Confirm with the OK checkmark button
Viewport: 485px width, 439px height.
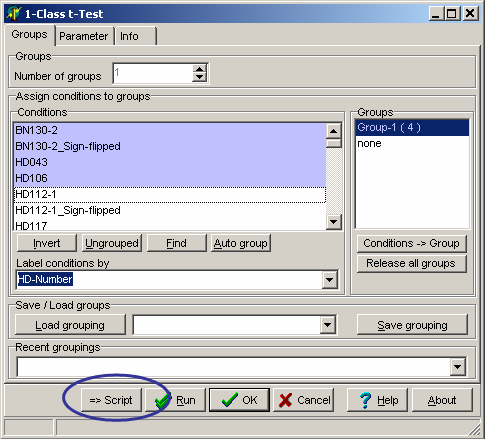coord(239,400)
